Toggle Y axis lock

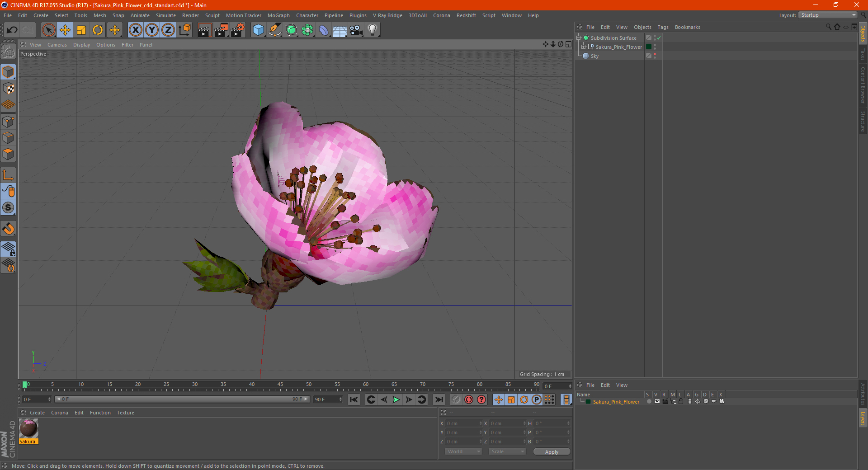tap(152, 30)
